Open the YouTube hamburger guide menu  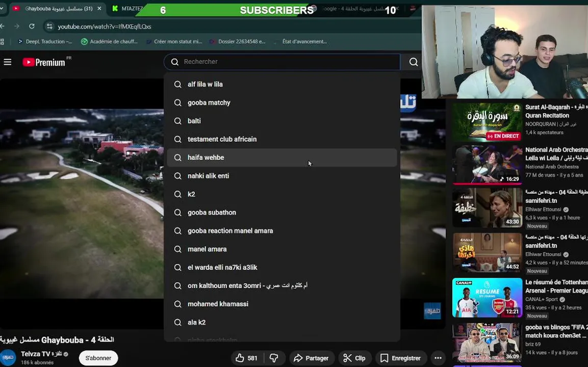point(8,62)
